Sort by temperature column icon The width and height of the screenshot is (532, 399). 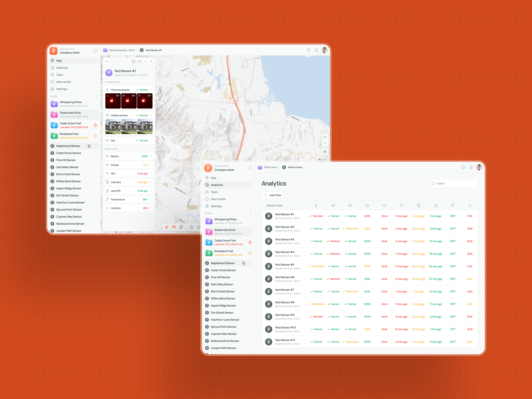tap(453, 205)
